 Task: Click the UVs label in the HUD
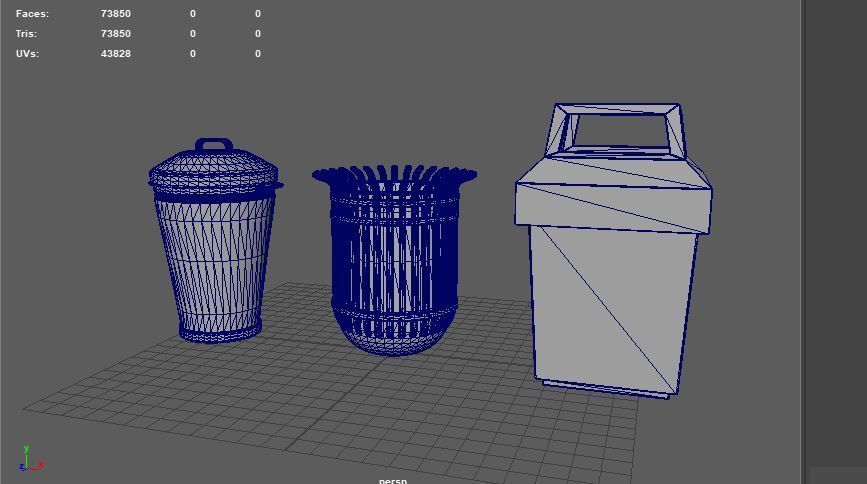[27, 54]
